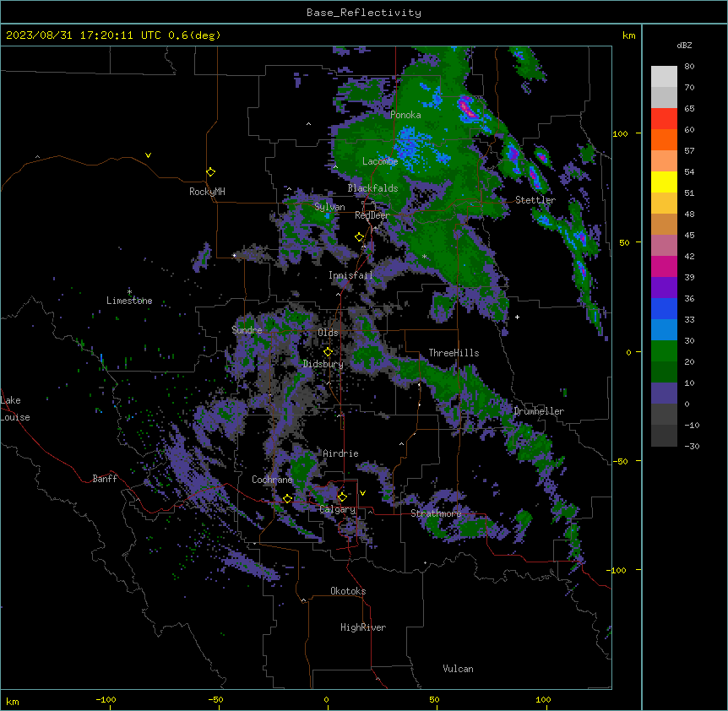Click the Strathmore label
This screenshot has height=711, width=728.
pos(436,513)
